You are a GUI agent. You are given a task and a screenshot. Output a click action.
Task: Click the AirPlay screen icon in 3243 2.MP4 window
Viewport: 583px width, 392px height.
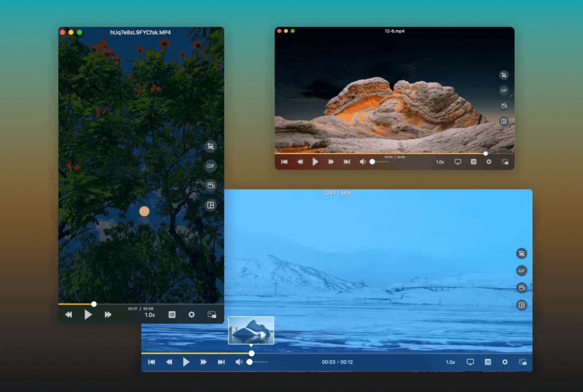(470, 362)
